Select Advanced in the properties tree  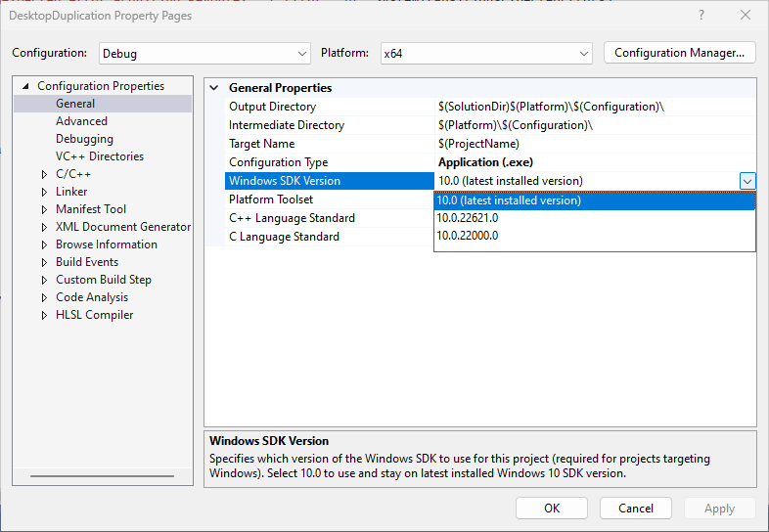[81, 121]
